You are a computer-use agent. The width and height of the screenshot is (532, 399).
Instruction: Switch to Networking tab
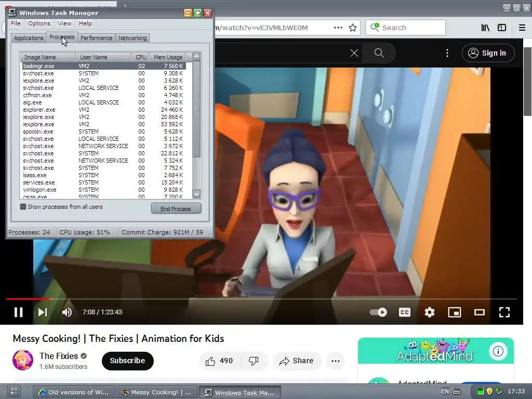132,38
